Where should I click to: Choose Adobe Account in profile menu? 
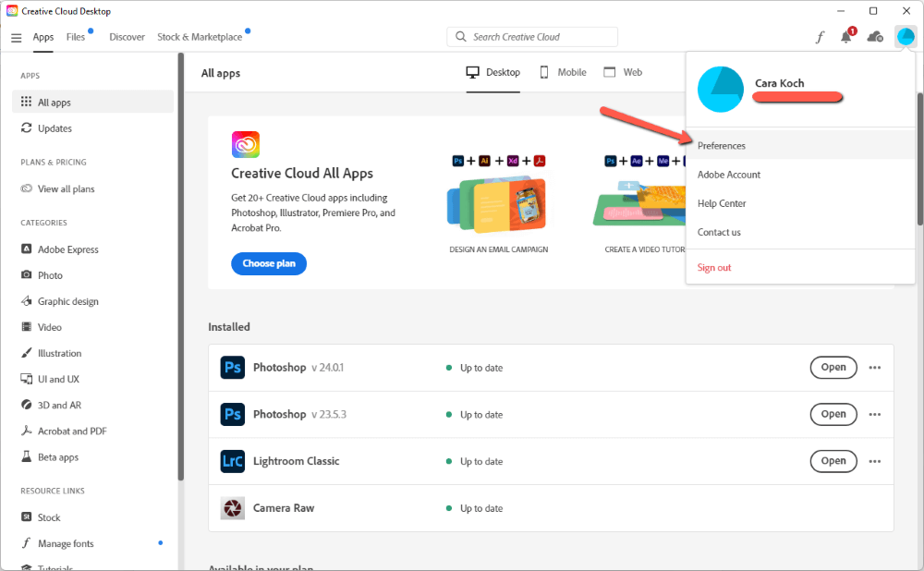tap(800, 175)
